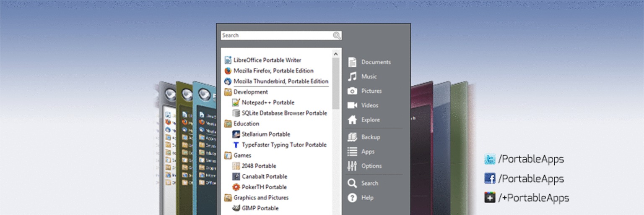Click the scrollbar up arrow
Image resolution: width=644 pixels, height=215 pixels.
click(x=336, y=54)
